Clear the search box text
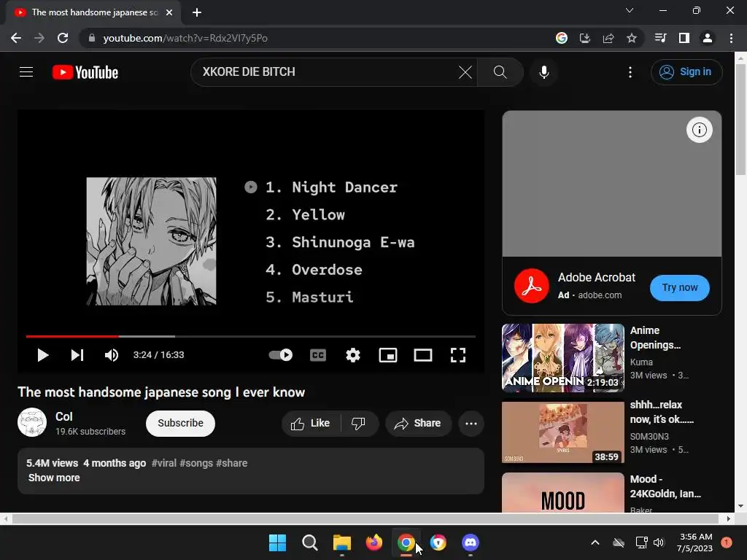The width and height of the screenshot is (747, 560). 465,72
